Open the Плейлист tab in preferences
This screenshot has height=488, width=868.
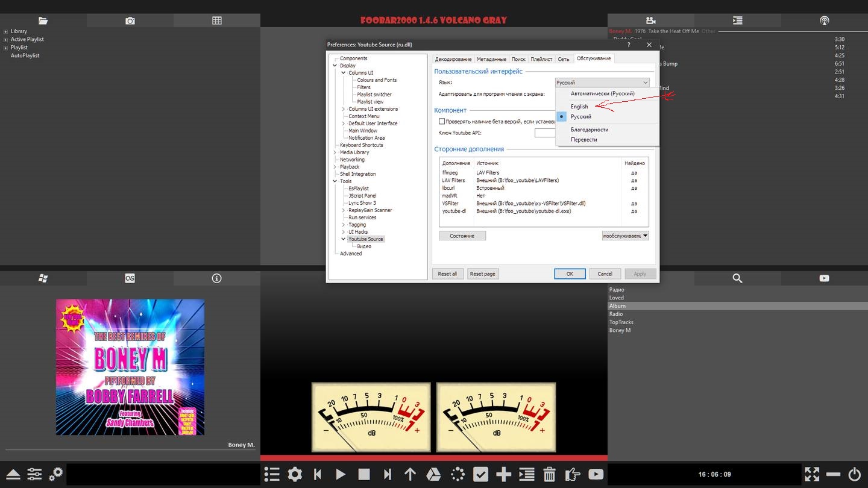pos(541,59)
